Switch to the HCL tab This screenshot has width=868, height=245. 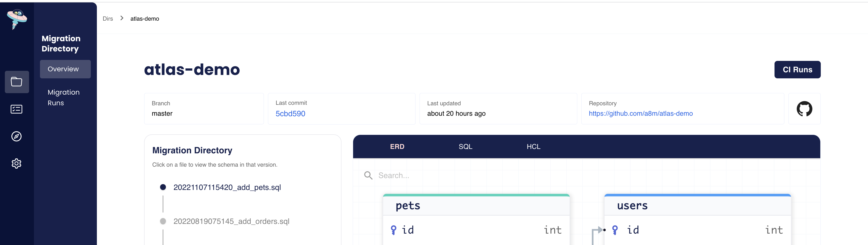(x=533, y=147)
